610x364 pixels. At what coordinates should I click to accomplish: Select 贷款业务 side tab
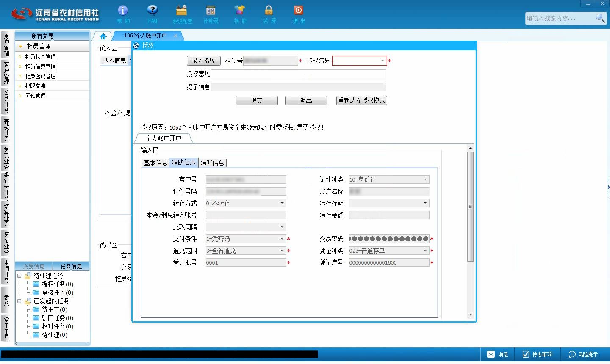[x=6, y=158]
